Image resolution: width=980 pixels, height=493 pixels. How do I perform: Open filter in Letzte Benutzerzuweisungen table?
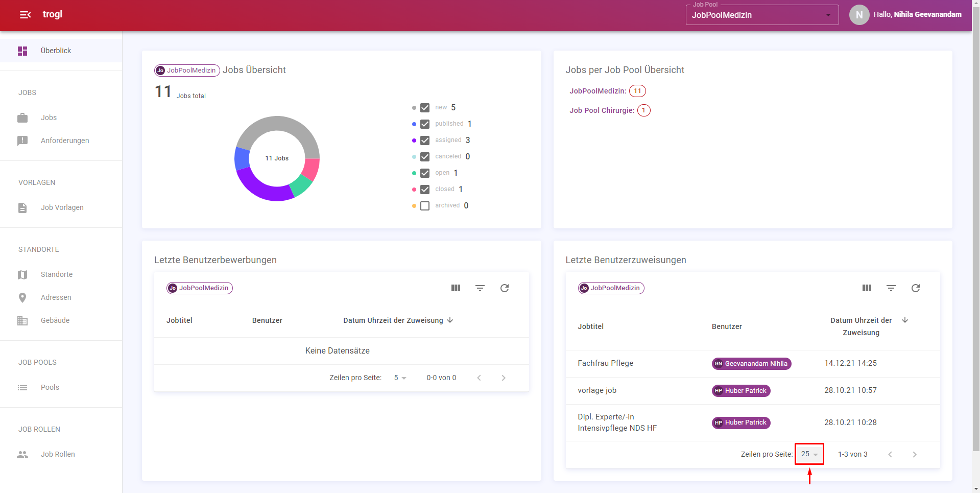tap(891, 288)
